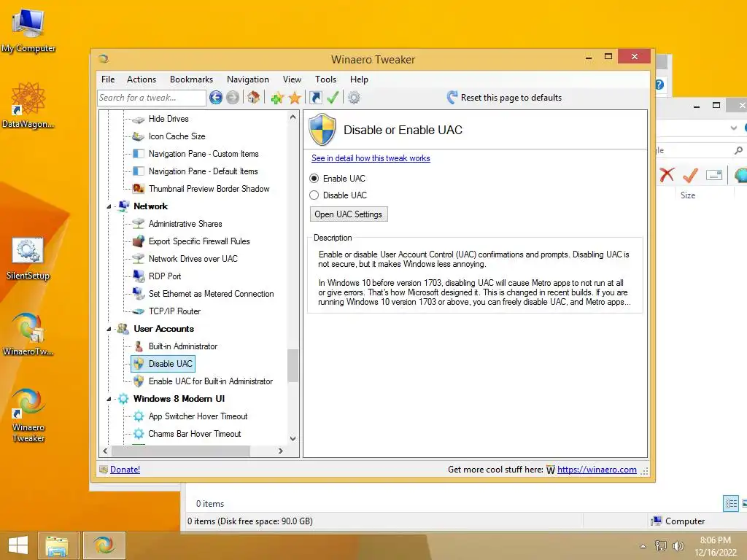Select Set Ethernet as Metered Connection
This screenshot has width=747, height=560.
click(211, 294)
